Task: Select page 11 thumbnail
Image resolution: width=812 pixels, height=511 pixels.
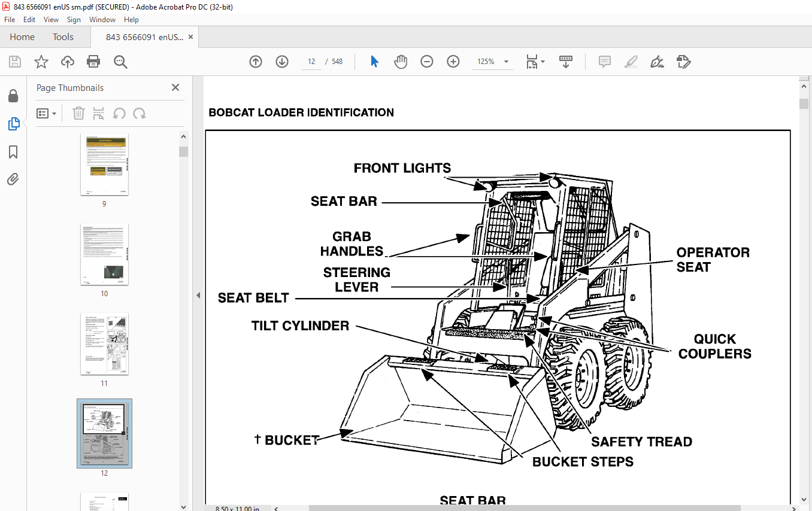Action: [x=104, y=344]
